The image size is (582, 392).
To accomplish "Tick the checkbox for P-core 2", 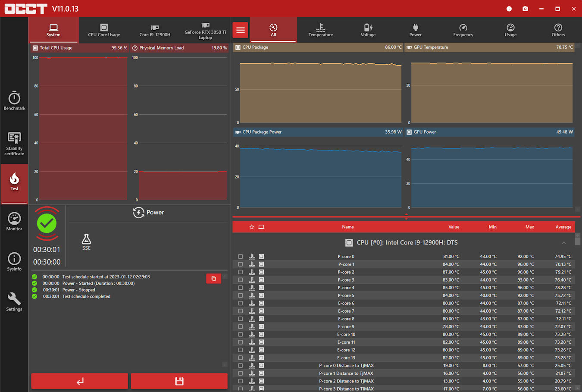I will (241, 272).
